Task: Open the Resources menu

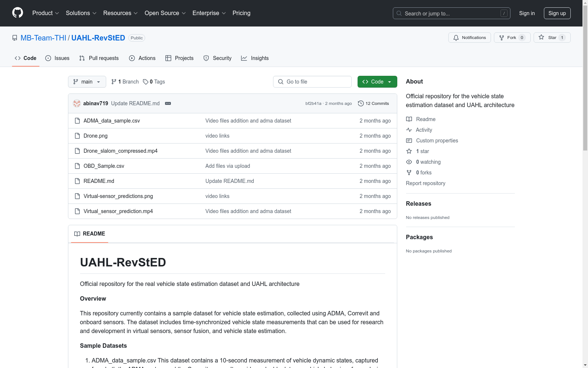Action: point(121,13)
